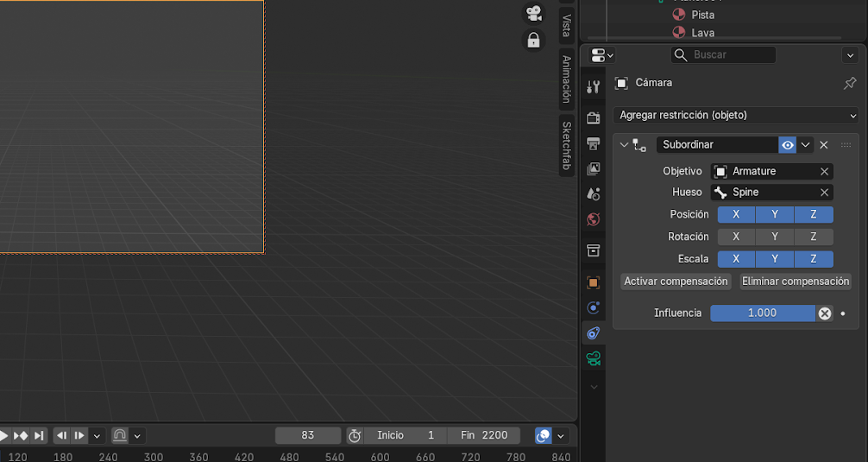The height and width of the screenshot is (462, 868).
Task: Click the Activar compensación button
Action: (x=676, y=282)
